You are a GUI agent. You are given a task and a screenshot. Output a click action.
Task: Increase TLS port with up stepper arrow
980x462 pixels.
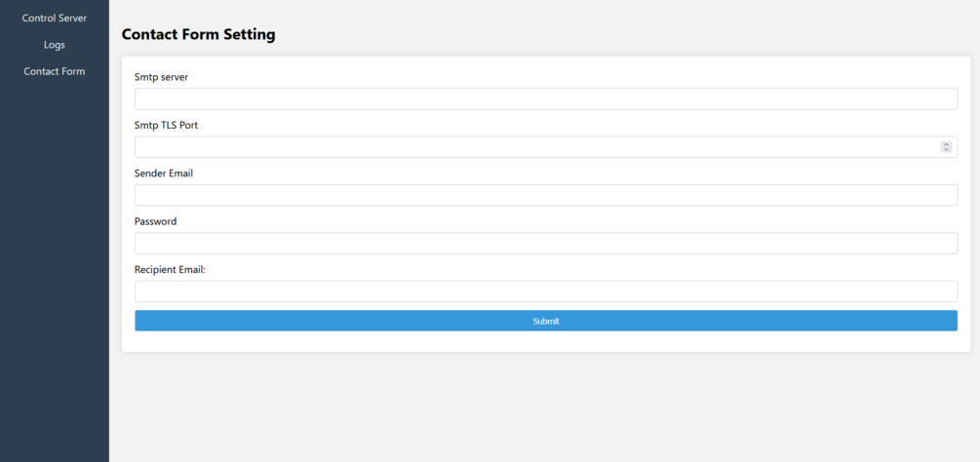click(x=946, y=143)
